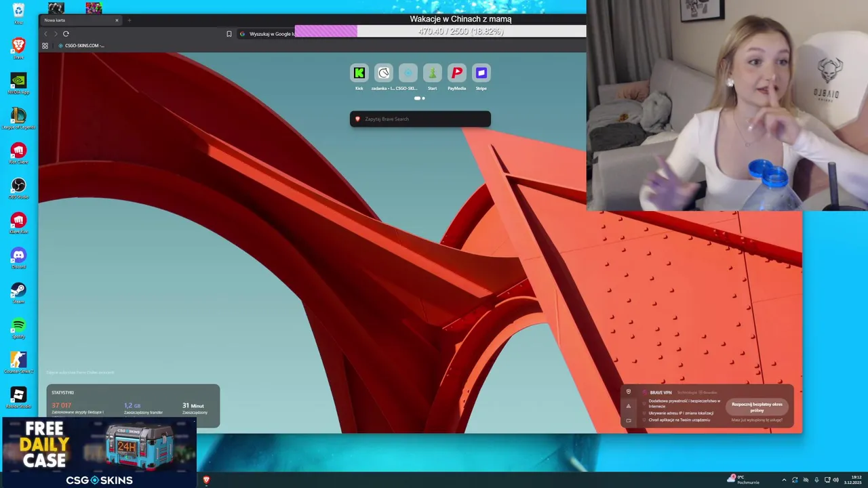Click the Zapytaj Brave Search box
Viewport: 868px width, 488px height.
tap(420, 119)
